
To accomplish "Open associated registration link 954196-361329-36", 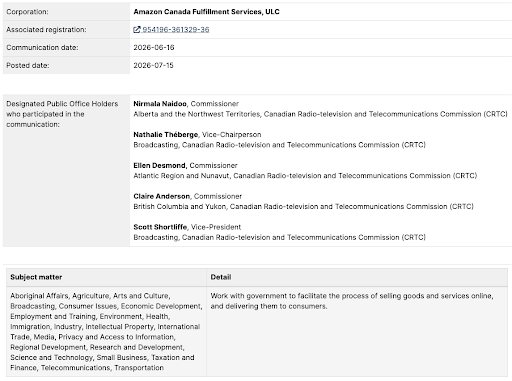I will [176, 30].
